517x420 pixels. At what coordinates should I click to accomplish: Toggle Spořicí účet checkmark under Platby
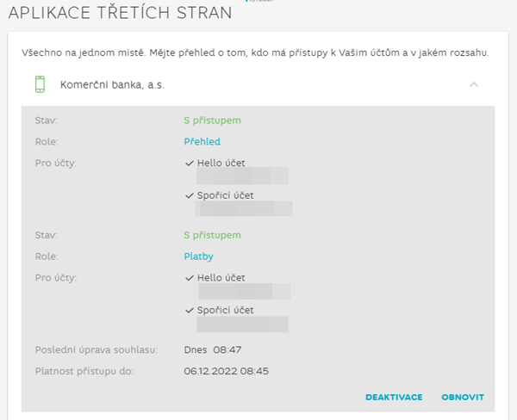click(190, 311)
